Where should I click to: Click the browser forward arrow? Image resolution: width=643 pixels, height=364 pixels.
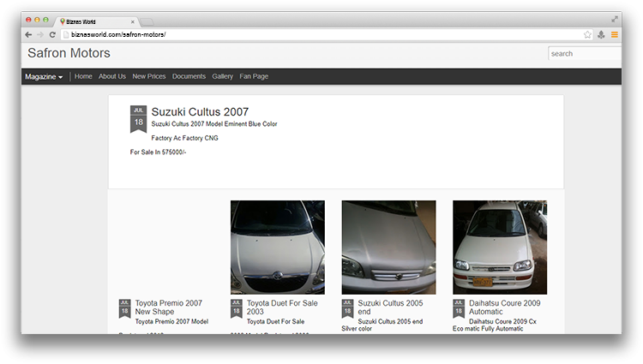(x=40, y=34)
